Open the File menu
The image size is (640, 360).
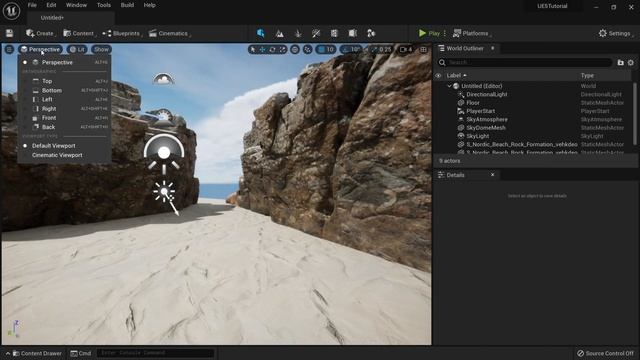pyautogui.click(x=32, y=5)
